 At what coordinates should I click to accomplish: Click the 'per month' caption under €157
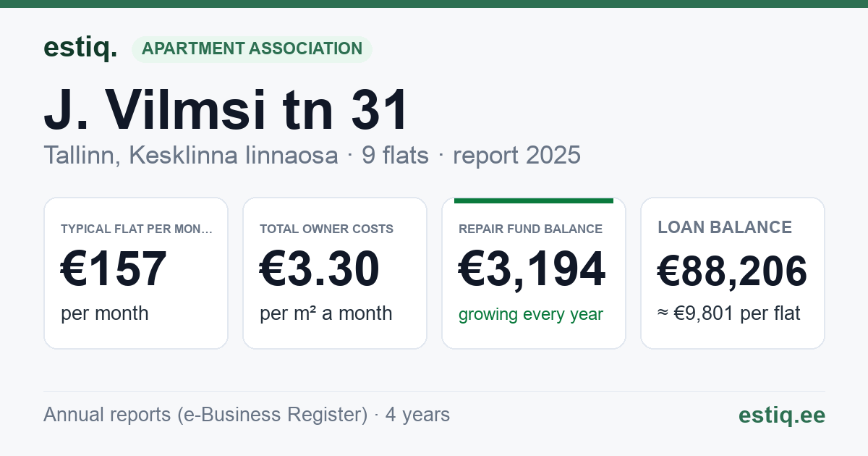coord(105,313)
